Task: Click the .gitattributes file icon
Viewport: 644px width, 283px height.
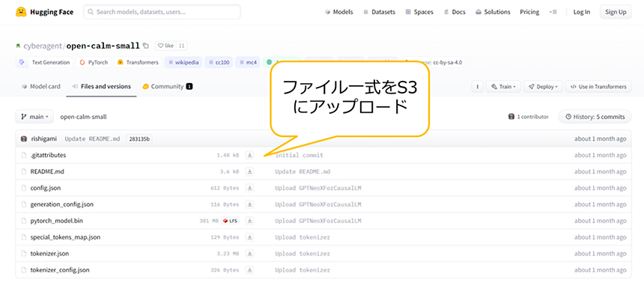Action: [23, 155]
